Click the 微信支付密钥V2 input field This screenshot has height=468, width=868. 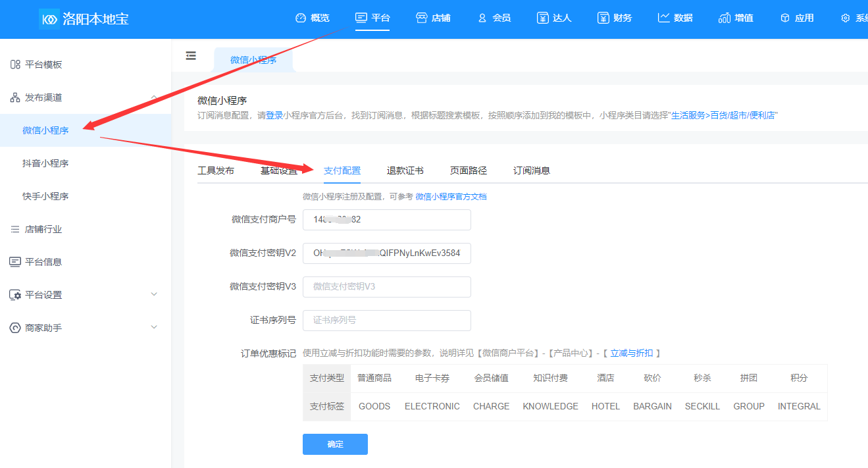pyautogui.click(x=387, y=253)
